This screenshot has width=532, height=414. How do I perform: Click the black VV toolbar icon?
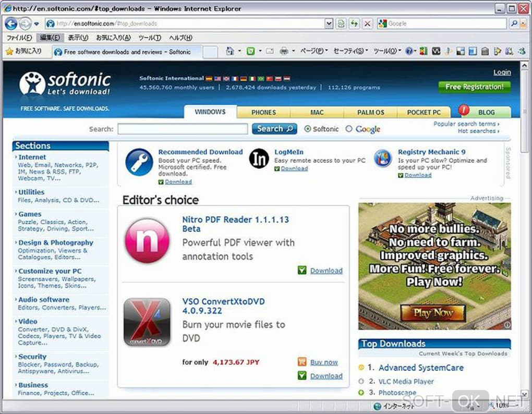[x=436, y=51]
